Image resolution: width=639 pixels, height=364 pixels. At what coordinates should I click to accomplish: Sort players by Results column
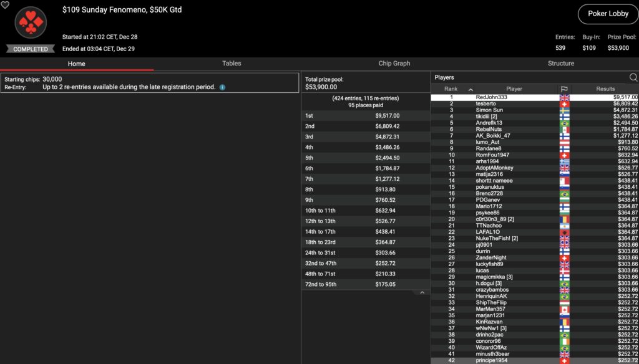pyautogui.click(x=605, y=89)
